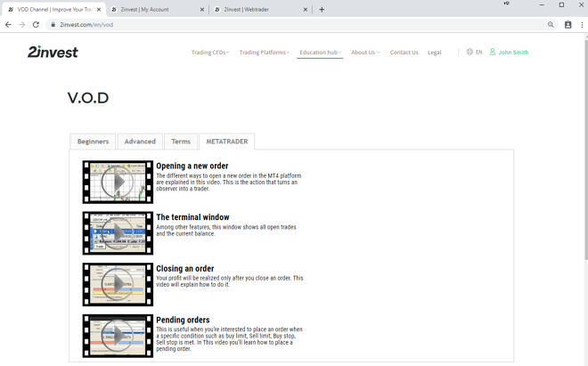
Task: Open the Terms tab
Action: pyautogui.click(x=181, y=142)
